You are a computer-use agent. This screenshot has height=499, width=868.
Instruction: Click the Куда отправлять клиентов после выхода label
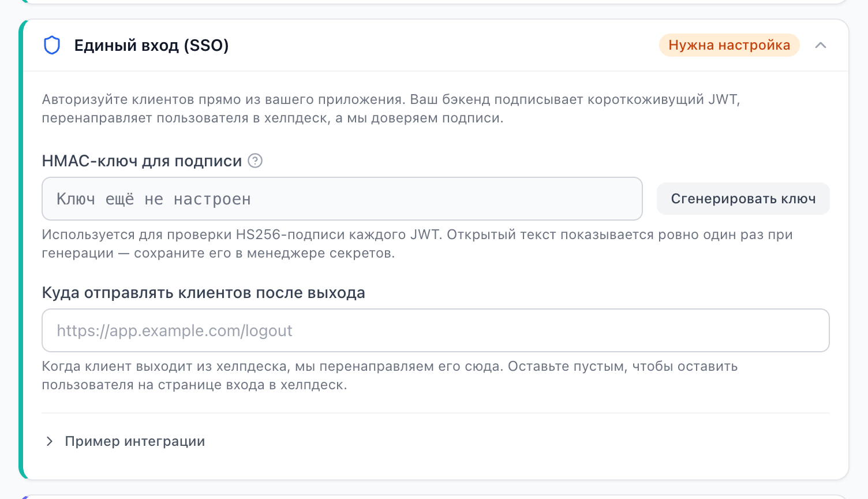tap(204, 293)
